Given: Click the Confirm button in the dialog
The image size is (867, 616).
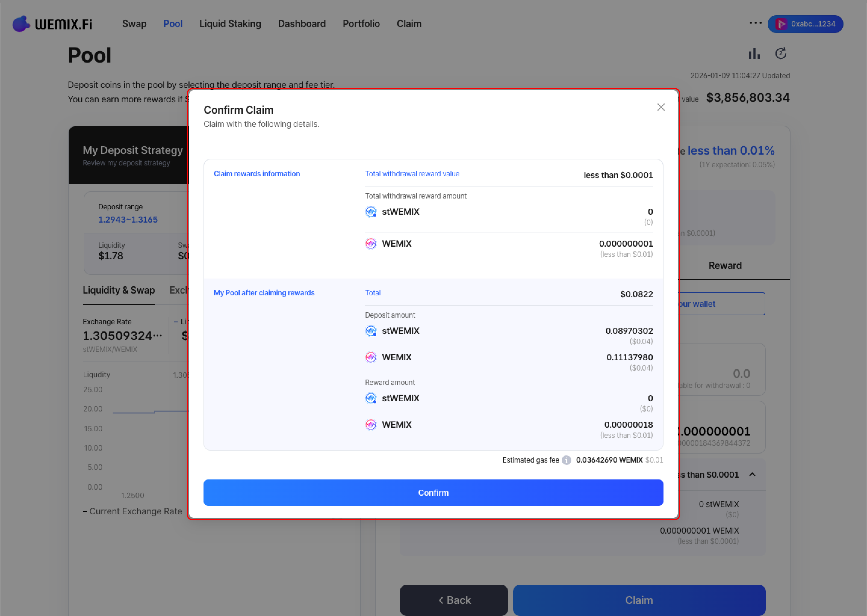Looking at the screenshot, I should (433, 492).
